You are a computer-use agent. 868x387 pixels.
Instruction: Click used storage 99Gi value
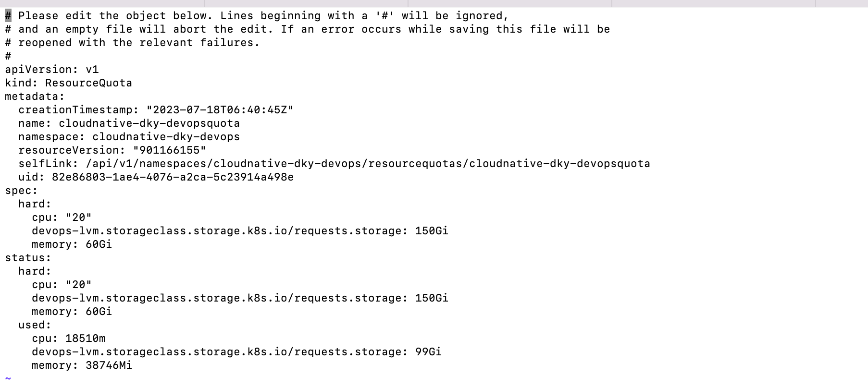(x=428, y=352)
